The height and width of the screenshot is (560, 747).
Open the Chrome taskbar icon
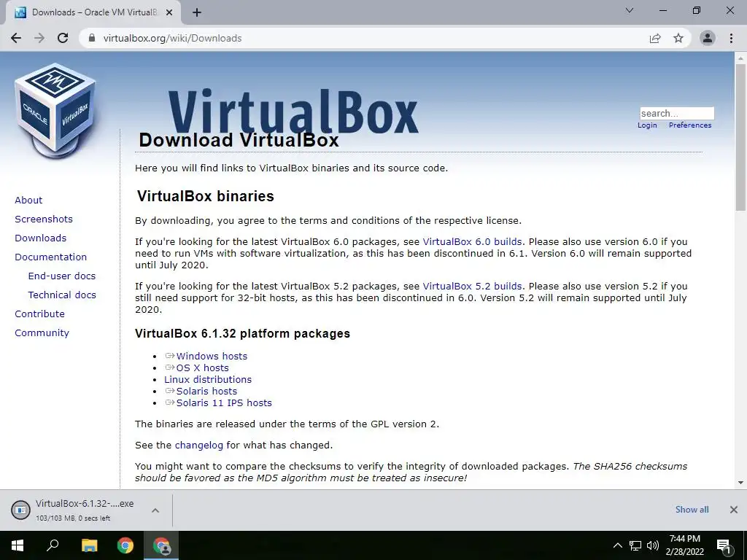(125, 545)
